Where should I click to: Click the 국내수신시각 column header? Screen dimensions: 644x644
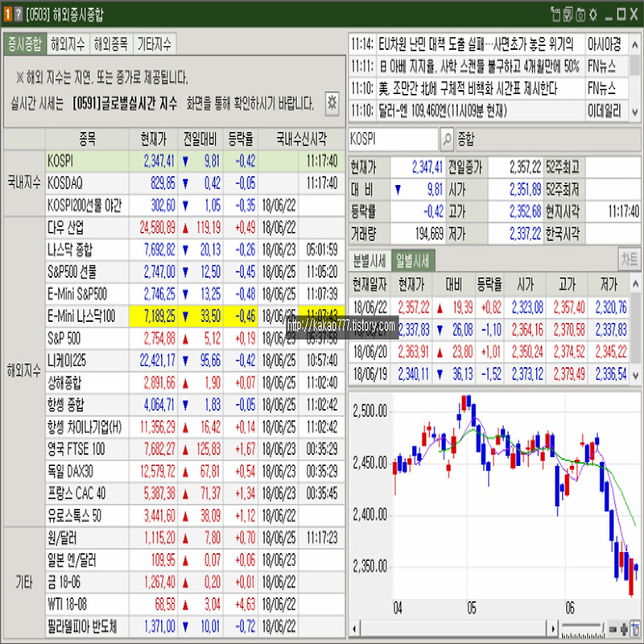click(x=301, y=139)
